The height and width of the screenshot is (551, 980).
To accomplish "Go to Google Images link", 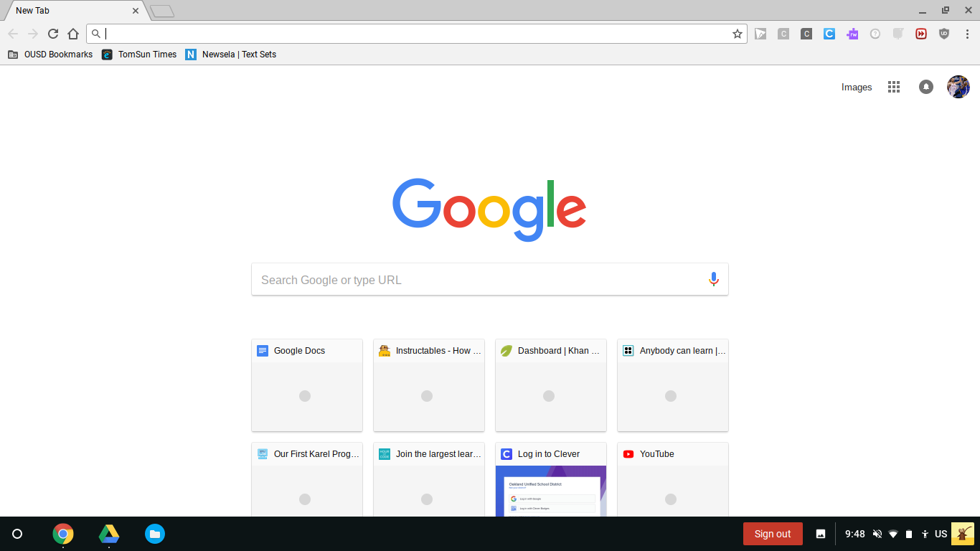I will click(857, 87).
